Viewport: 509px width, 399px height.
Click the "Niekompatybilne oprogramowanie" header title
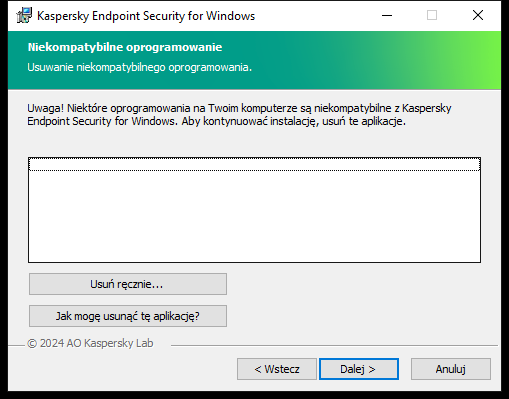pos(125,47)
